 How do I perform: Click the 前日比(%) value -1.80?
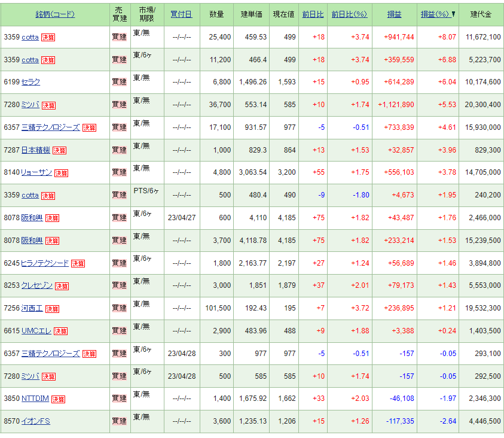361,195
